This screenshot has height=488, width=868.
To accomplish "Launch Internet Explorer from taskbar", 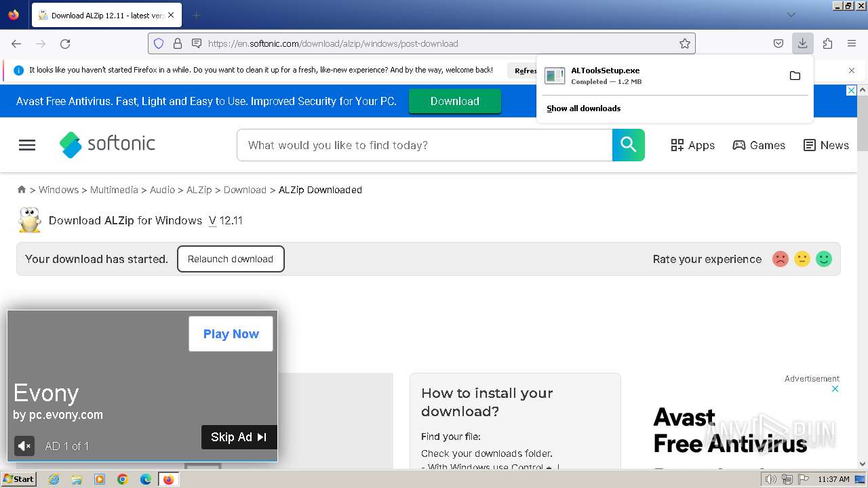I will [x=54, y=479].
